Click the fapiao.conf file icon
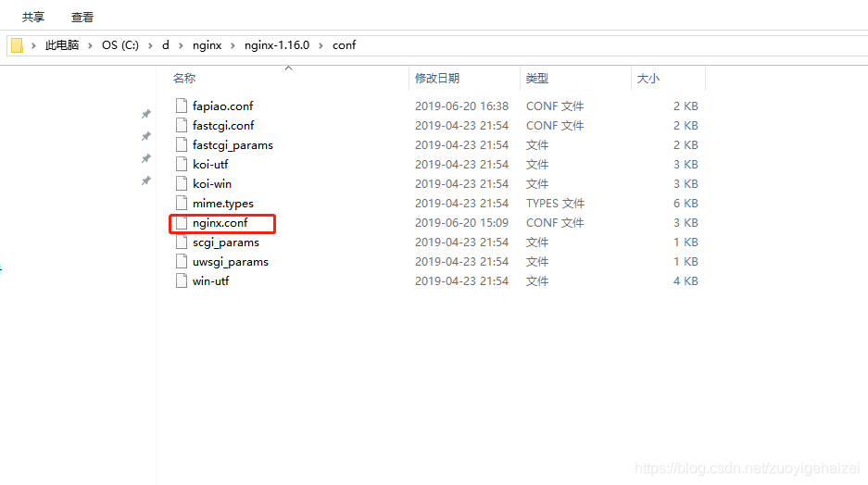 (x=182, y=106)
